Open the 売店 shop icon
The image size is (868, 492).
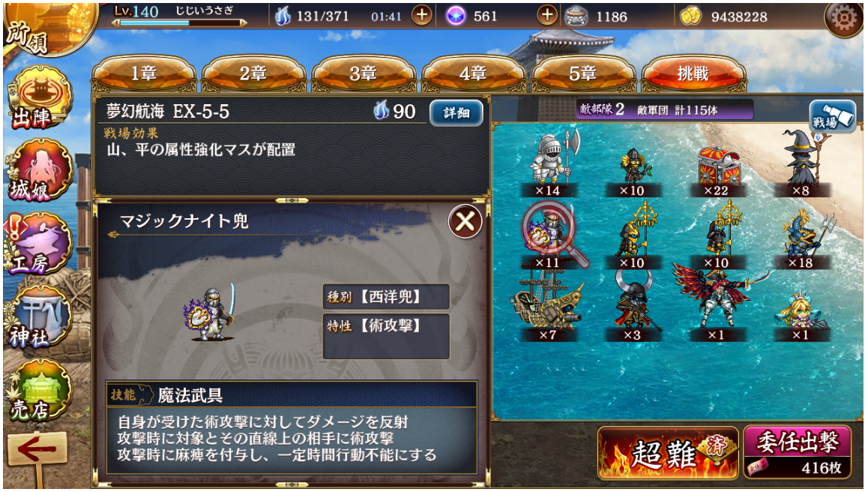click(x=39, y=391)
